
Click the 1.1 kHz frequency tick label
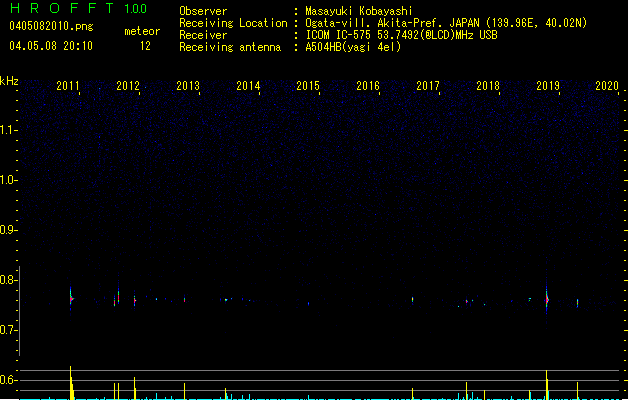[8, 130]
